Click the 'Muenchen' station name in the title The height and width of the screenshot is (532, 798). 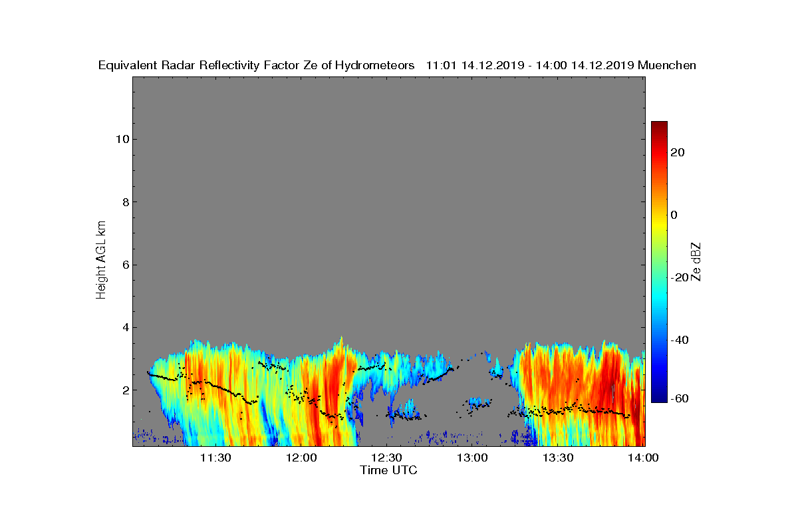667,65
